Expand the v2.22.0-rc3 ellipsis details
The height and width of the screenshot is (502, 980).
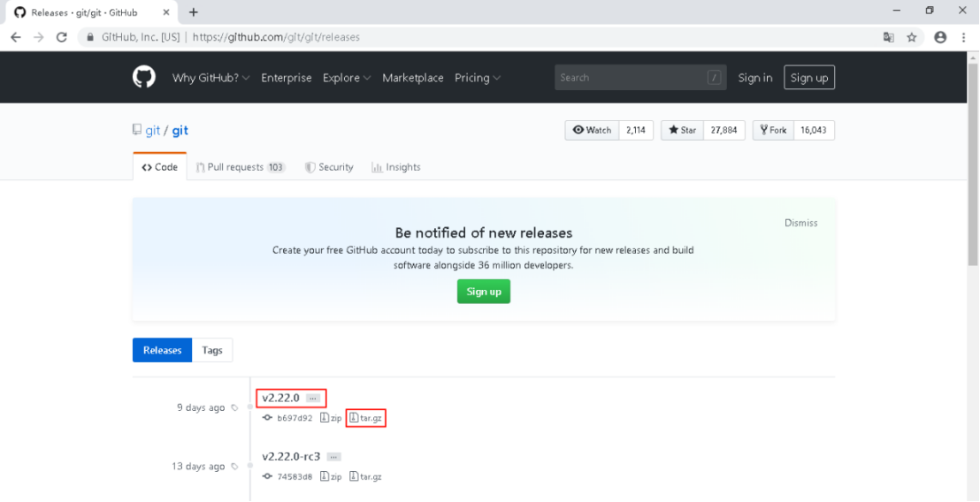click(333, 457)
